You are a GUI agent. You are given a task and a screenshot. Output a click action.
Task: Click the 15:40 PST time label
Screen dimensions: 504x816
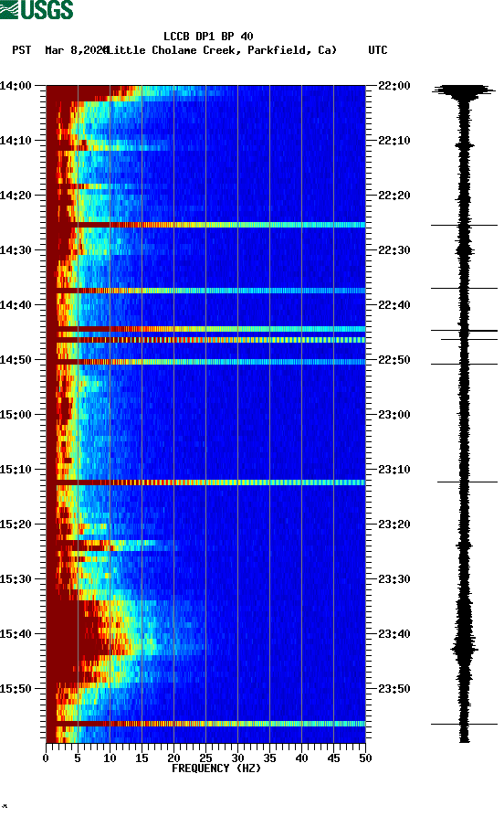tap(16, 634)
